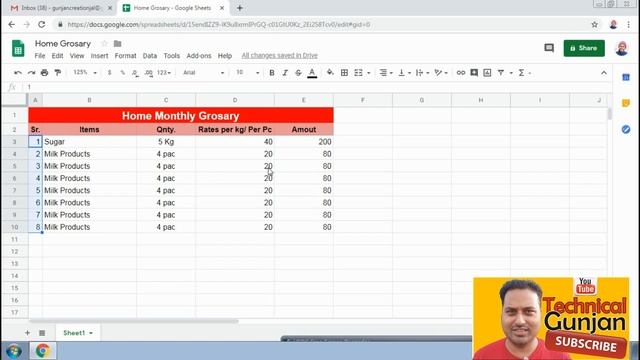Open the text color picker

pos(312,73)
